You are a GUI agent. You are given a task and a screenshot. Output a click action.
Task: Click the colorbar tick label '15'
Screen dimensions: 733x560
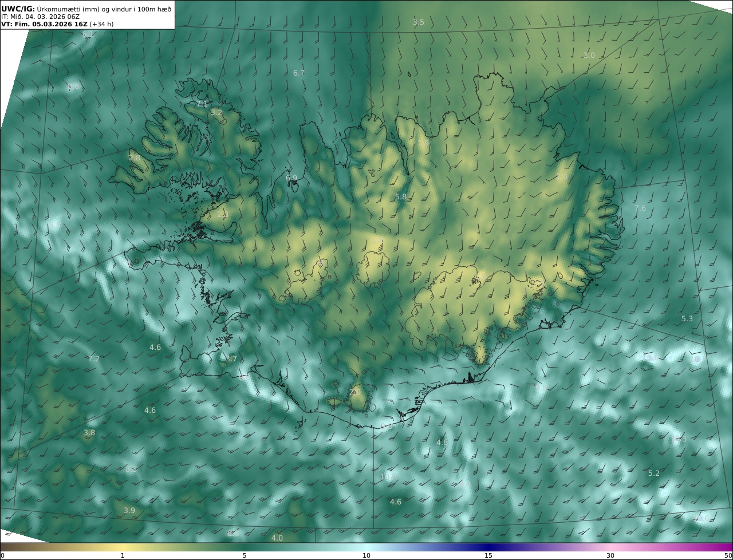point(488,555)
